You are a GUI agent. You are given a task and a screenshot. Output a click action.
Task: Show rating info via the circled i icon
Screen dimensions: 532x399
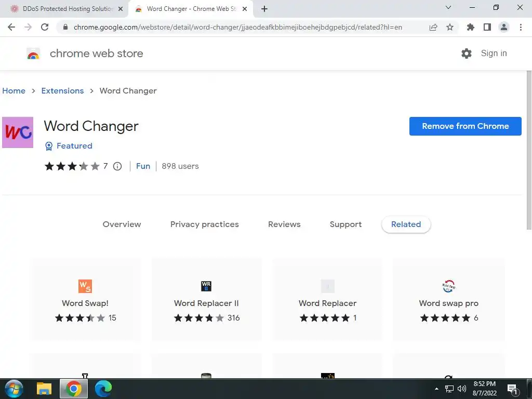coord(117,166)
